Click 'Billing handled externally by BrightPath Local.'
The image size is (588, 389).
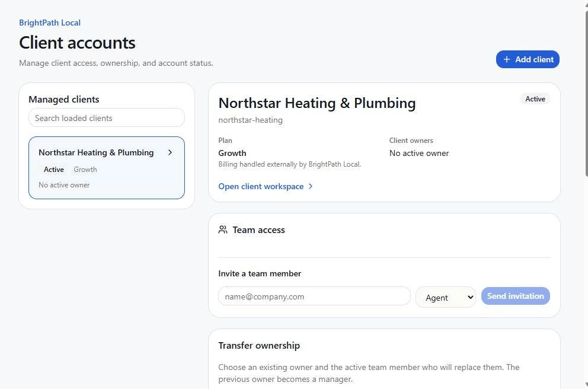click(289, 164)
